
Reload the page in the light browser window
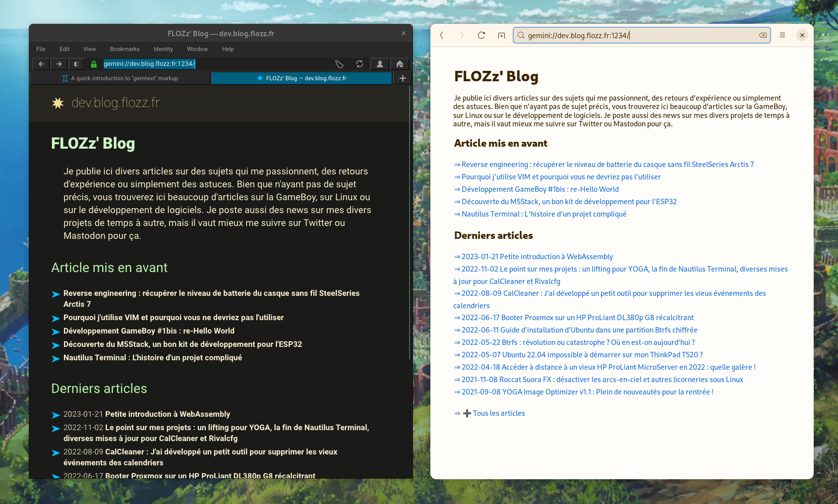pyautogui.click(x=481, y=35)
